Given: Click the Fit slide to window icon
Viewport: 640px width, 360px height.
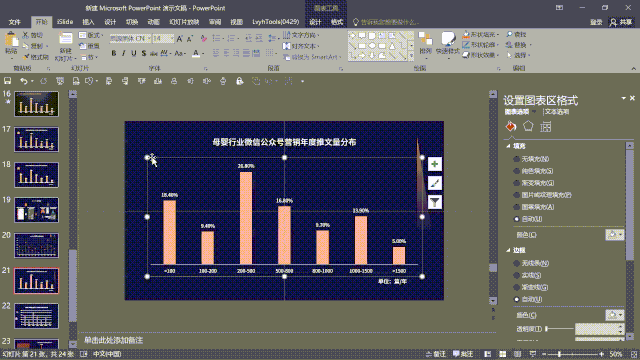Looking at the screenshot, I should pyautogui.click(x=634, y=354).
